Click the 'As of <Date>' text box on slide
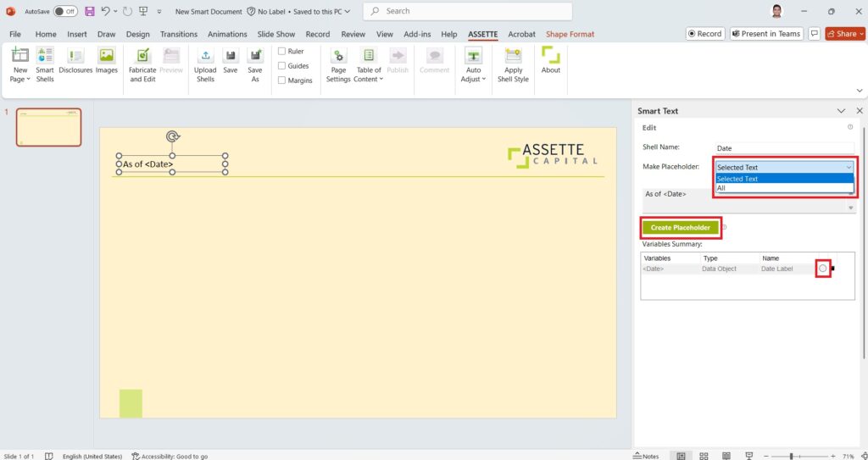 point(171,163)
